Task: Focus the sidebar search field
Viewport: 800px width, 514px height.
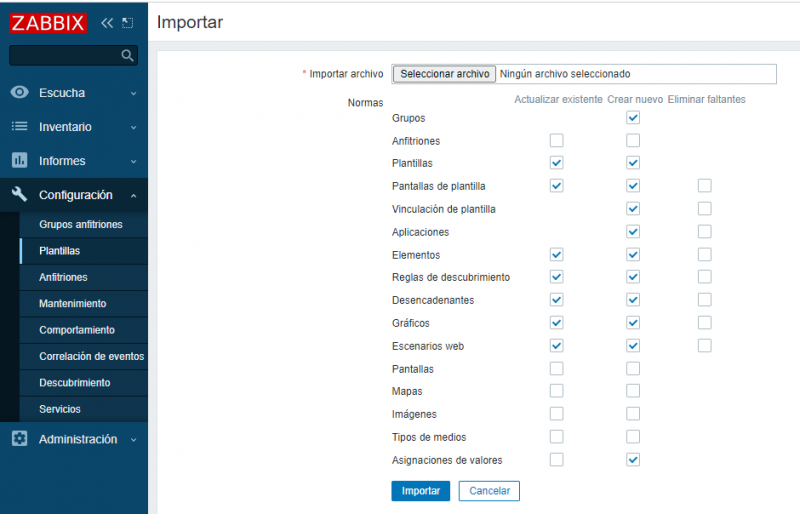Action: click(x=73, y=55)
